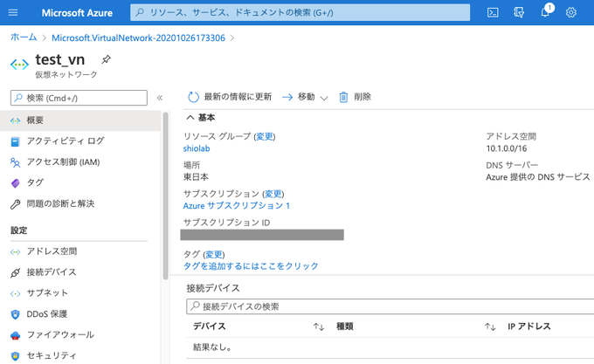
Task: Sort the 種類 column
Action: [x=490, y=326]
